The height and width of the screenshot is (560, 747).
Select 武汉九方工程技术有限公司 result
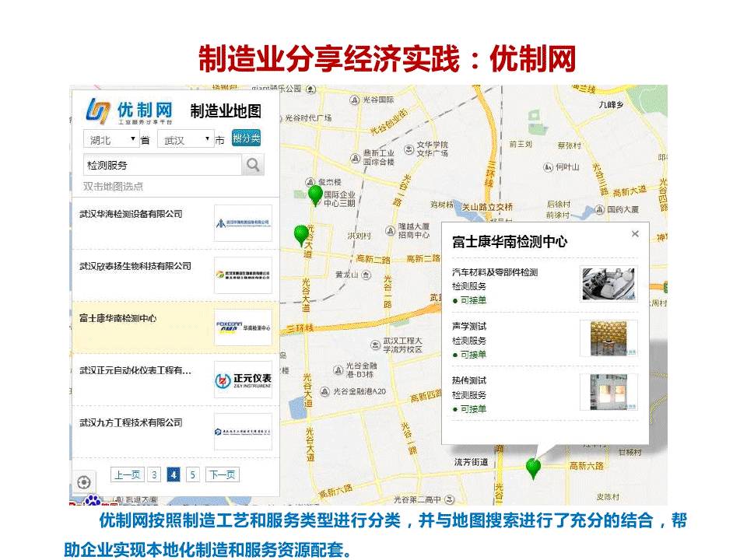(131, 422)
